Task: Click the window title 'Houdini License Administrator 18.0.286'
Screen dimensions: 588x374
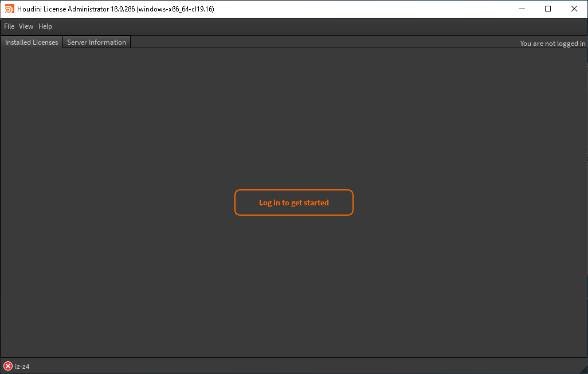Action: click(x=115, y=9)
